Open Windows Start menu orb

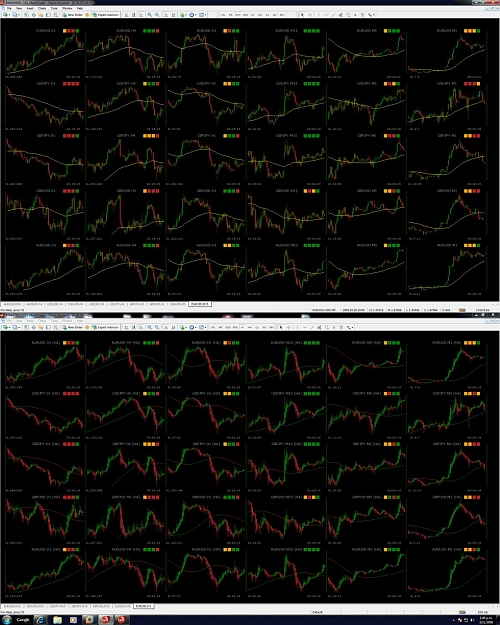click(7, 620)
